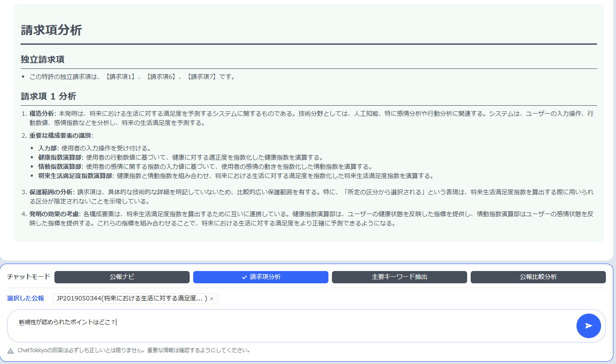Click the checkmark icon on 請求項分析 mode
This screenshot has height=364, width=616.
point(245,277)
